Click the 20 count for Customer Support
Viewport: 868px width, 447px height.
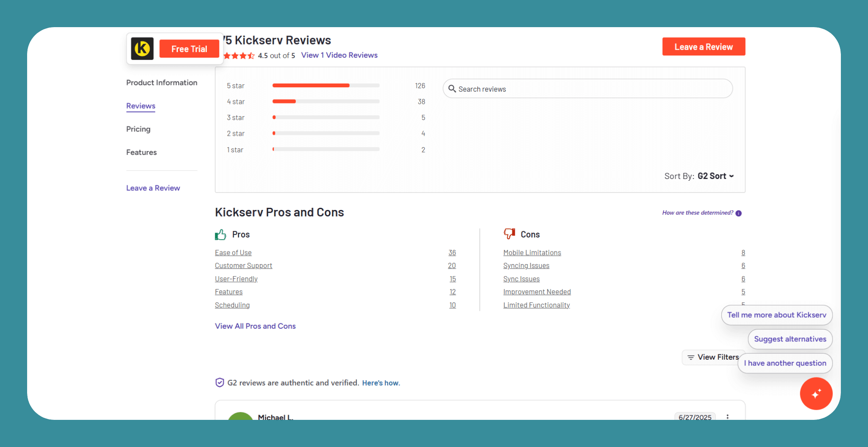(x=452, y=265)
